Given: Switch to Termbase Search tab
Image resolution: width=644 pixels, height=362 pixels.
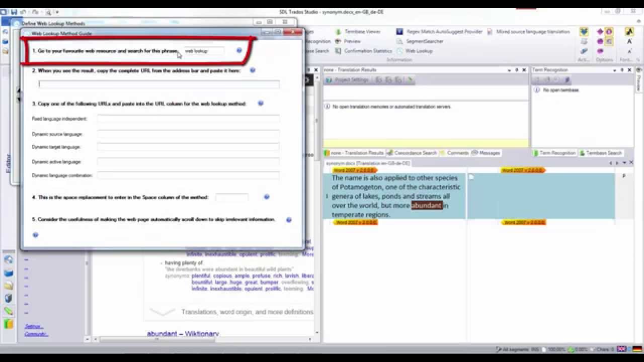Looking at the screenshot, I should (601, 153).
